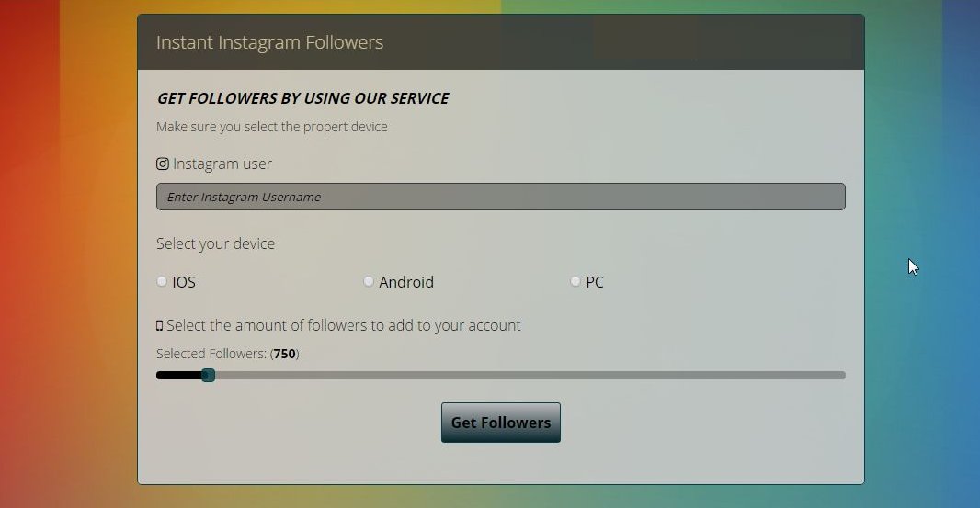Viewport: 980px width, 508px height.
Task: Click the Instant Instagram Followers header title
Action: click(269, 42)
